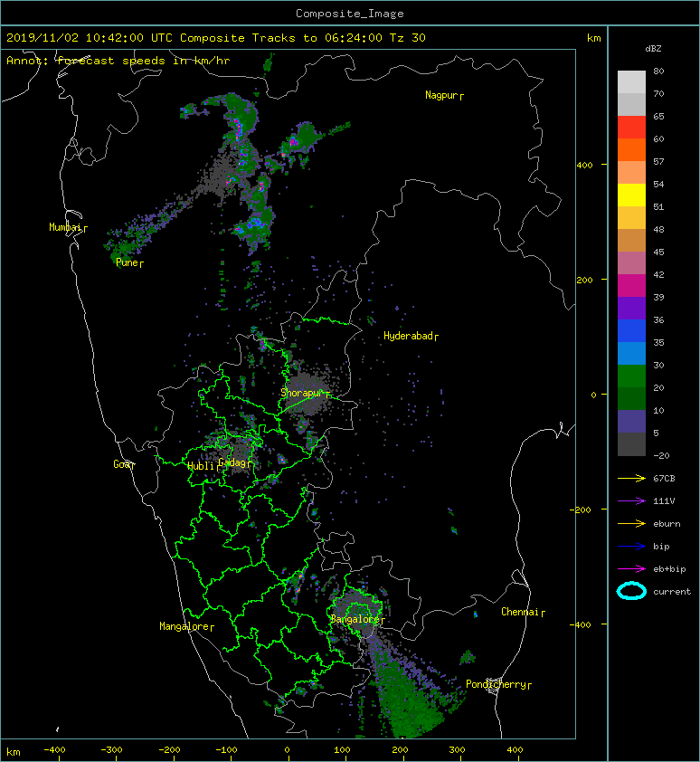Click the eburn arrow legend icon
This screenshot has height=762, width=700.
click(631, 523)
